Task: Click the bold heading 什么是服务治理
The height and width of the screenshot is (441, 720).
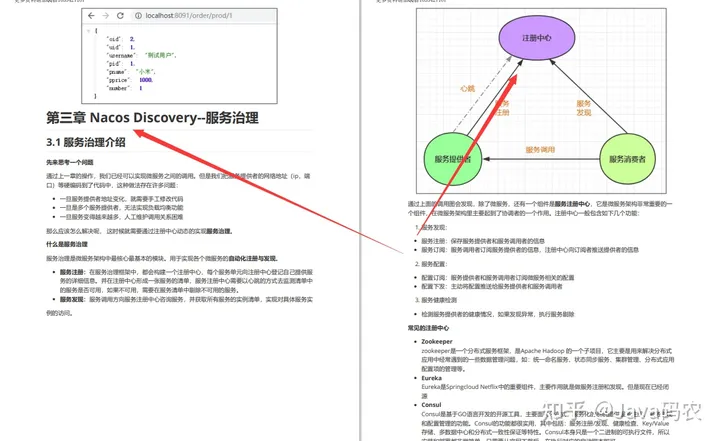Action: pyautogui.click(x=67, y=244)
